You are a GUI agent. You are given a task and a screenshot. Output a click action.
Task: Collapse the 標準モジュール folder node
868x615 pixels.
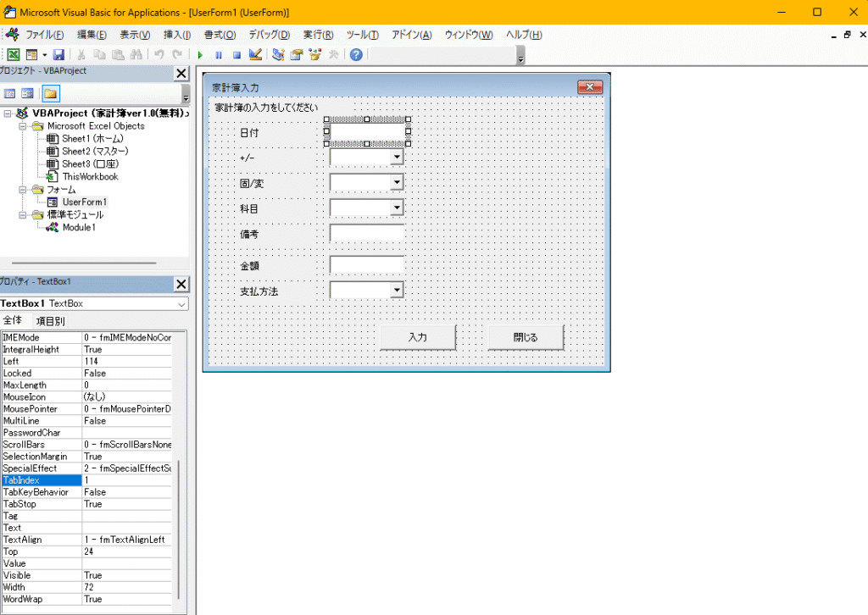click(x=23, y=214)
